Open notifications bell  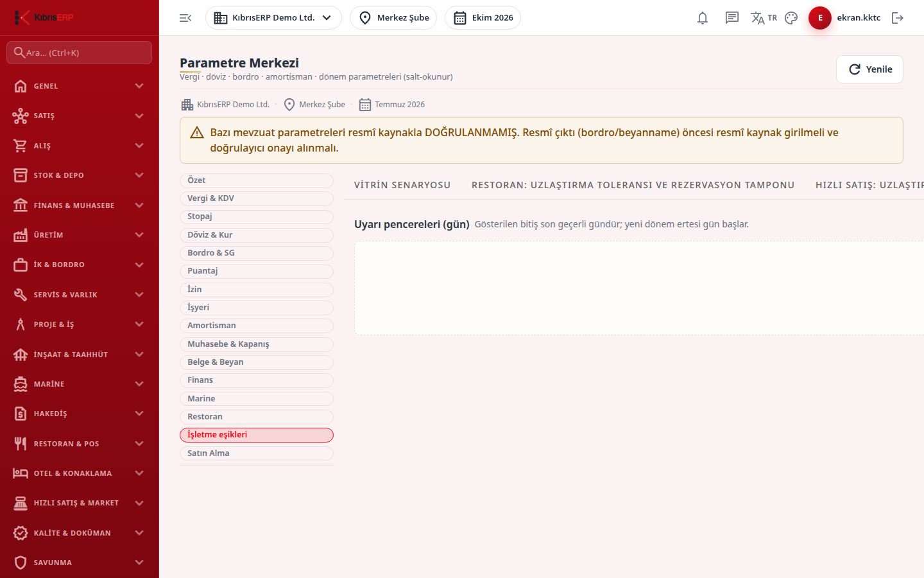click(703, 18)
